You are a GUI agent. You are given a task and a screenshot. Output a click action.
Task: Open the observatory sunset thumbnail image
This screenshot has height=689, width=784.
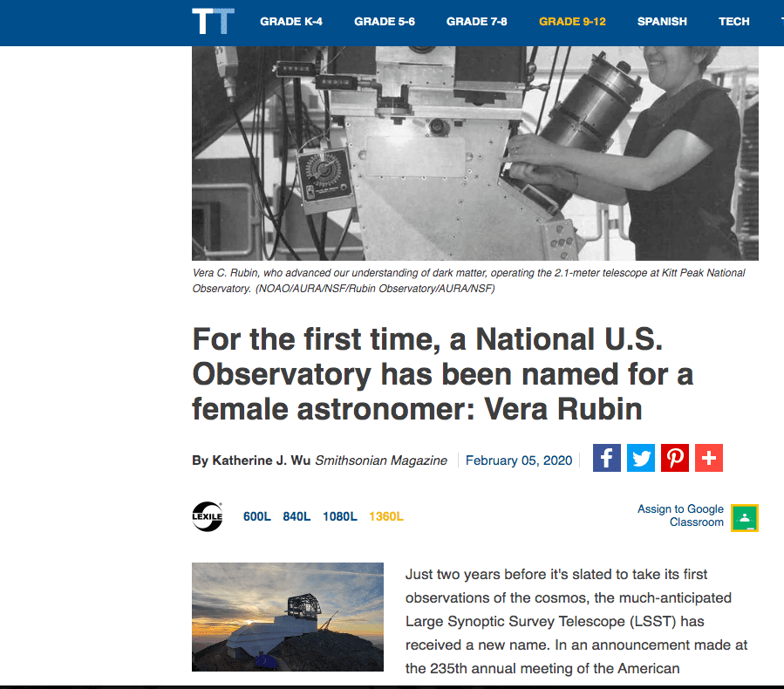point(288,617)
